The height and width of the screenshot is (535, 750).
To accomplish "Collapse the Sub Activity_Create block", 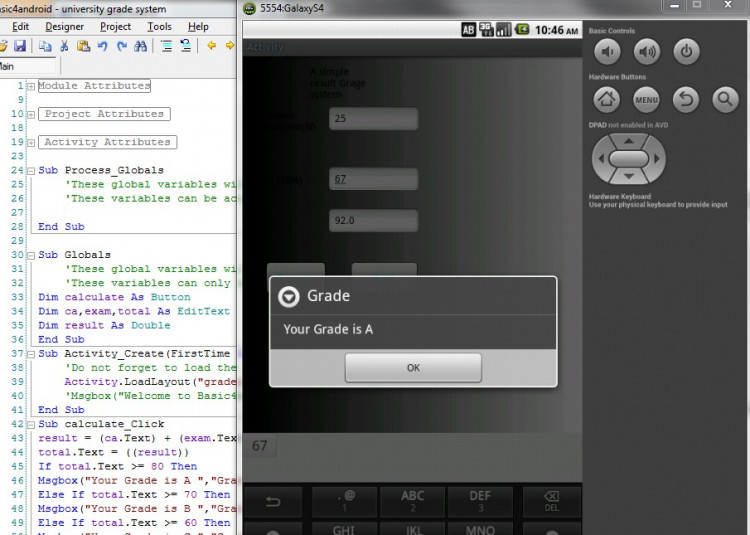I will pyautogui.click(x=31, y=355).
